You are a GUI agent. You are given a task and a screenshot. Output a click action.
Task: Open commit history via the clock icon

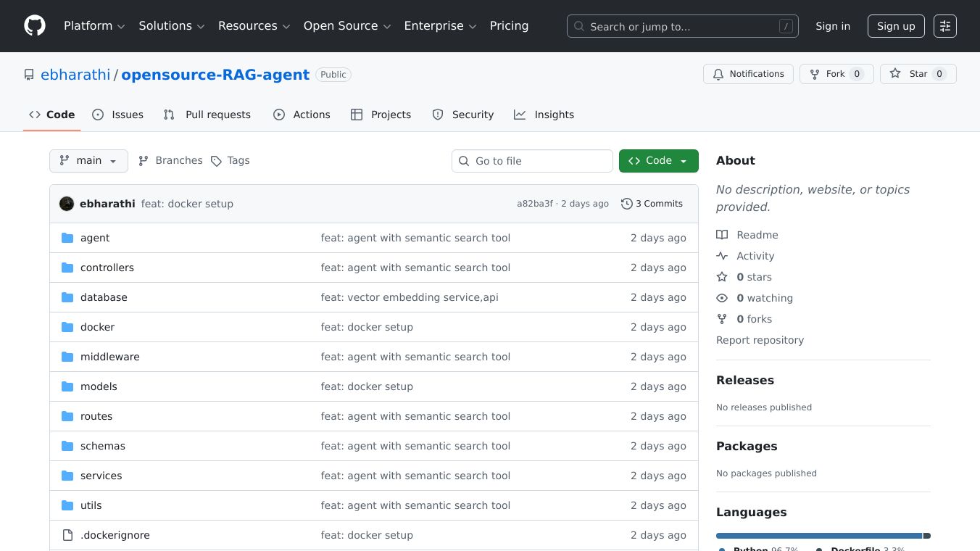pos(626,204)
